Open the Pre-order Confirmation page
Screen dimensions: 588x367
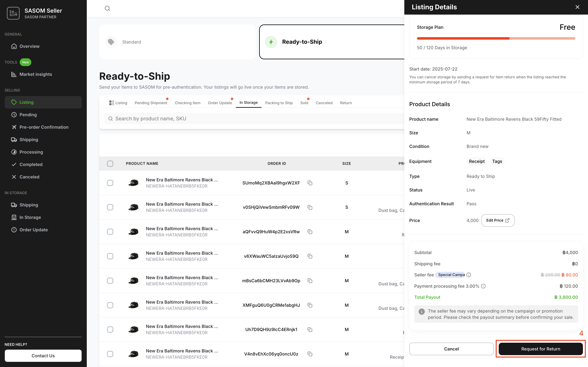[44, 127]
